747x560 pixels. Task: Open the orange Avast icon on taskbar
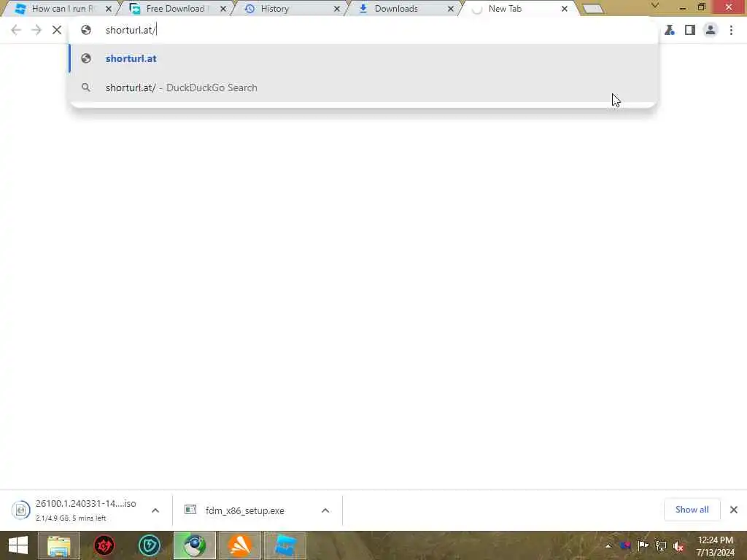(239, 545)
